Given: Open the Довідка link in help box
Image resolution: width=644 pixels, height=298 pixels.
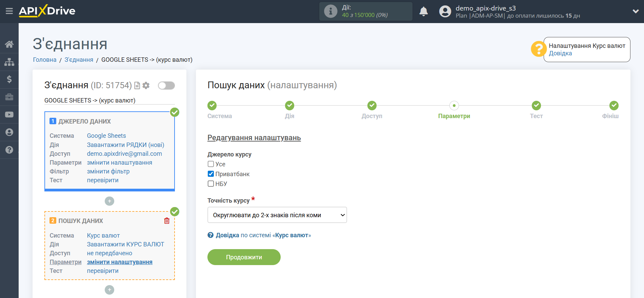Looking at the screenshot, I should [x=560, y=53].
